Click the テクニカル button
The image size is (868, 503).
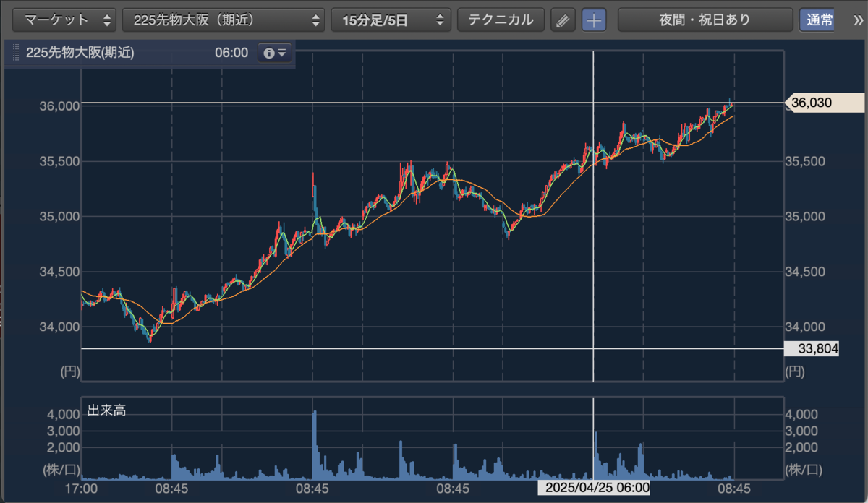tap(501, 20)
